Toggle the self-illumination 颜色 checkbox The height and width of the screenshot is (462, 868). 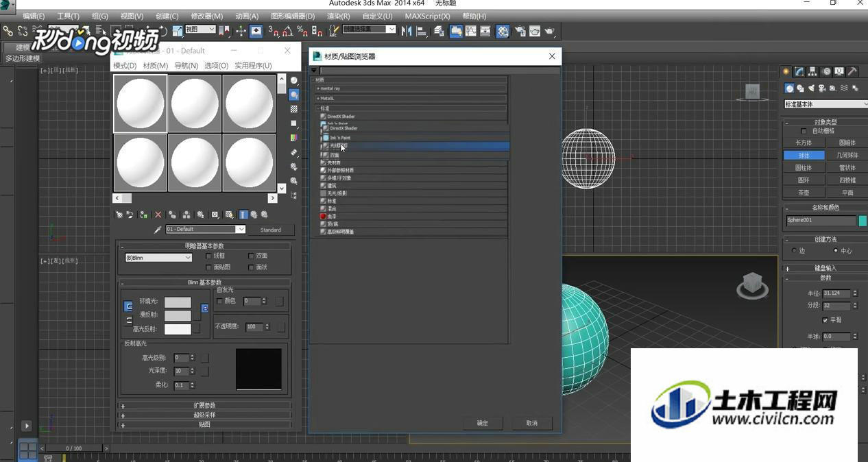[219, 301]
